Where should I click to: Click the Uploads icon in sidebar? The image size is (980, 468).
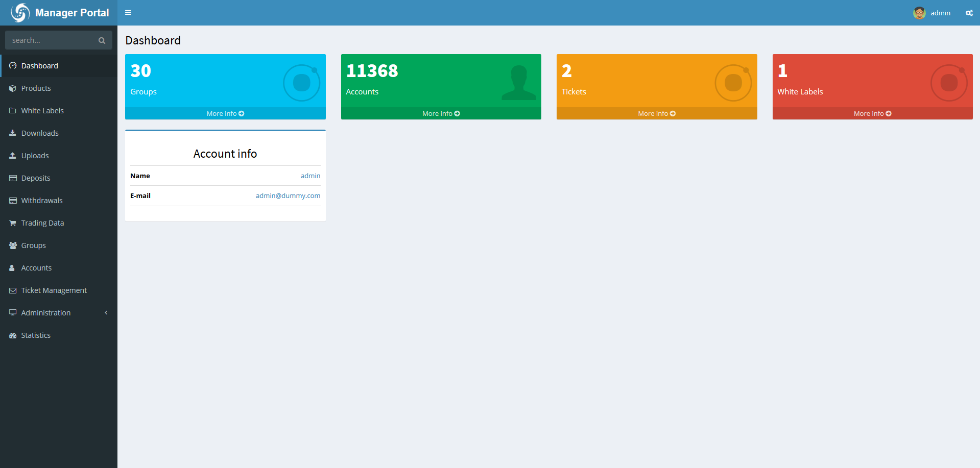tap(13, 156)
